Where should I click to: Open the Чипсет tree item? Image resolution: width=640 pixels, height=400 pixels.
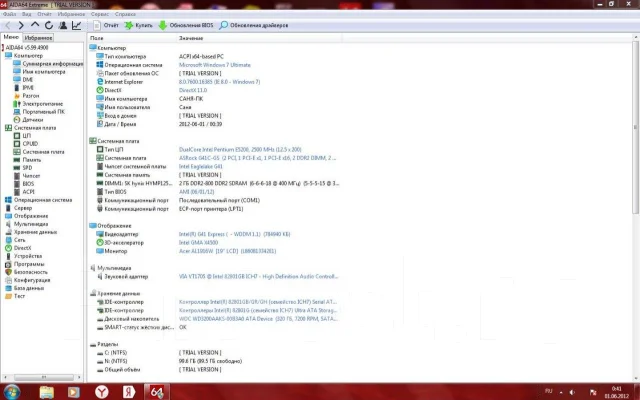pos(31,176)
